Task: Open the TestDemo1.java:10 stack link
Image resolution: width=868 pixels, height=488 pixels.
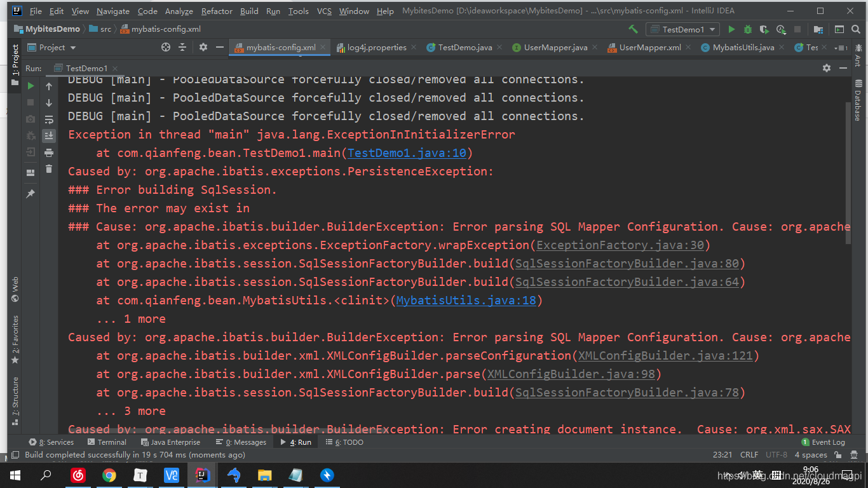Action: [407, 152]
